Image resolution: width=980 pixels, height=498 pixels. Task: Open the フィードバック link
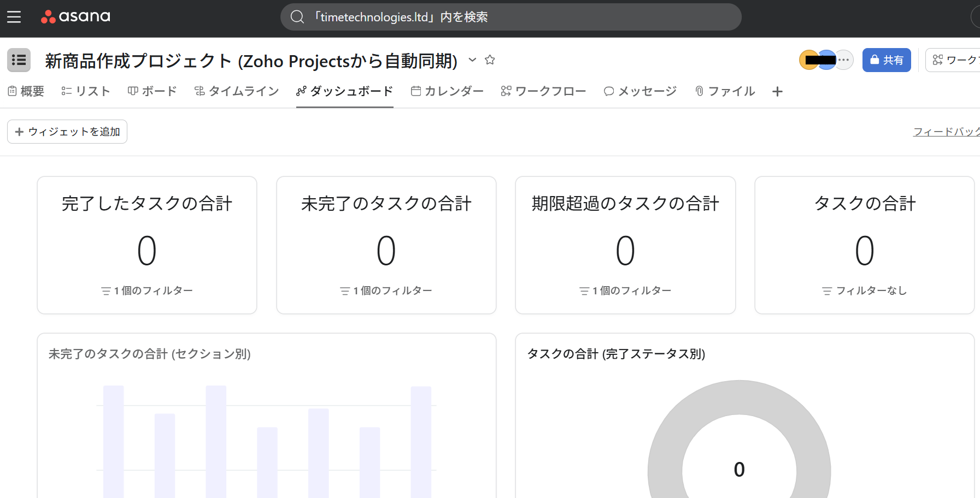[946, 132]
